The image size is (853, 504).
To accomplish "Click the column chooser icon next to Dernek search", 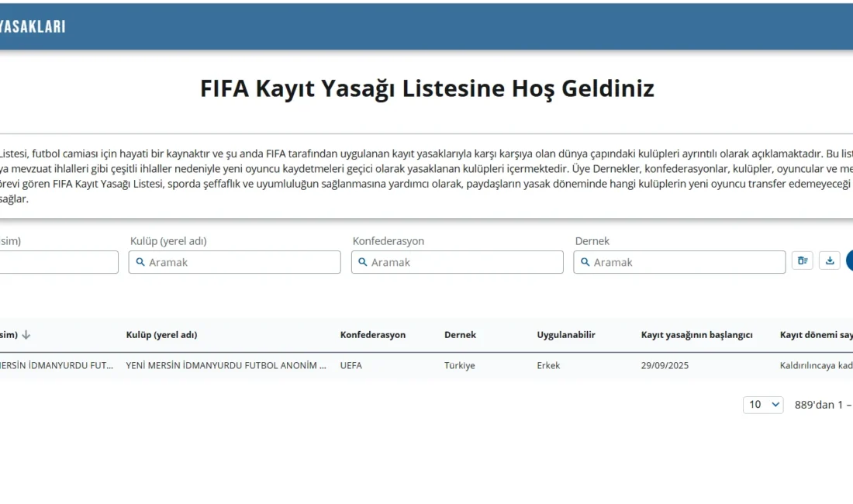I will coord(803,261).
